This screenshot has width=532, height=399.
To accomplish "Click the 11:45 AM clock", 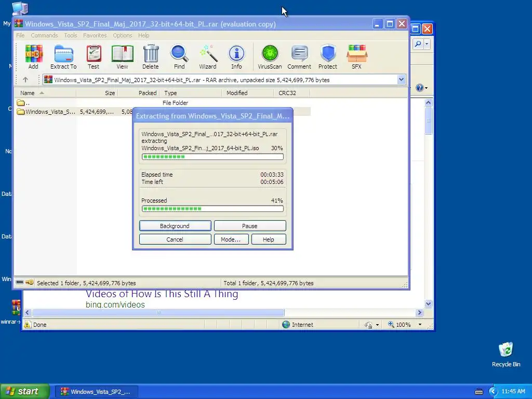I will 513,392.
